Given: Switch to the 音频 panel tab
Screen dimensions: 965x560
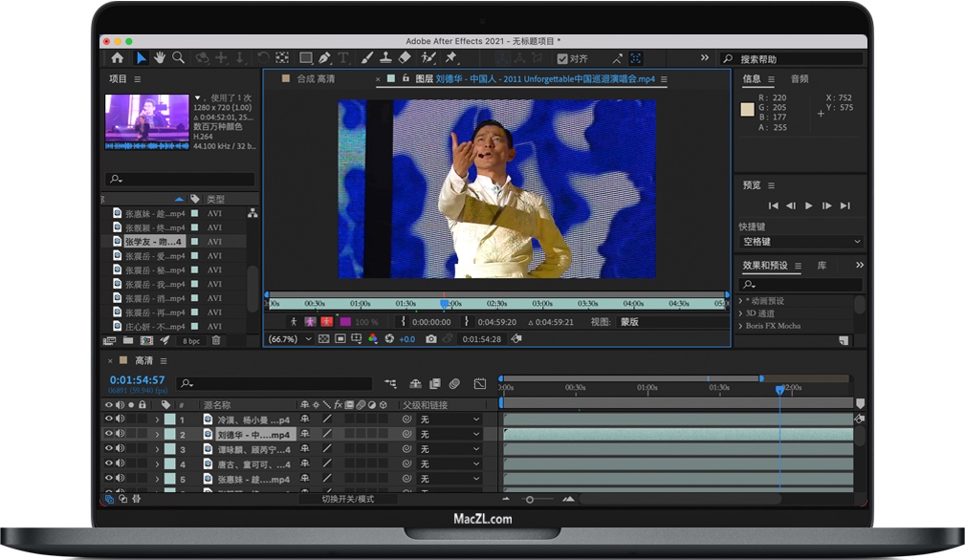Looking at the screenshot, I should [800, 79].
